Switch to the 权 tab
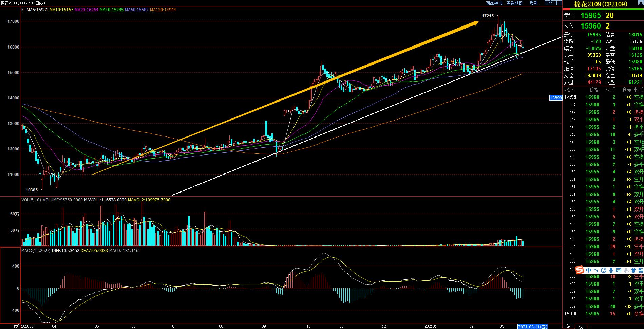The width and height of the screenshot is (644, 329). click(x=580, y=326)
